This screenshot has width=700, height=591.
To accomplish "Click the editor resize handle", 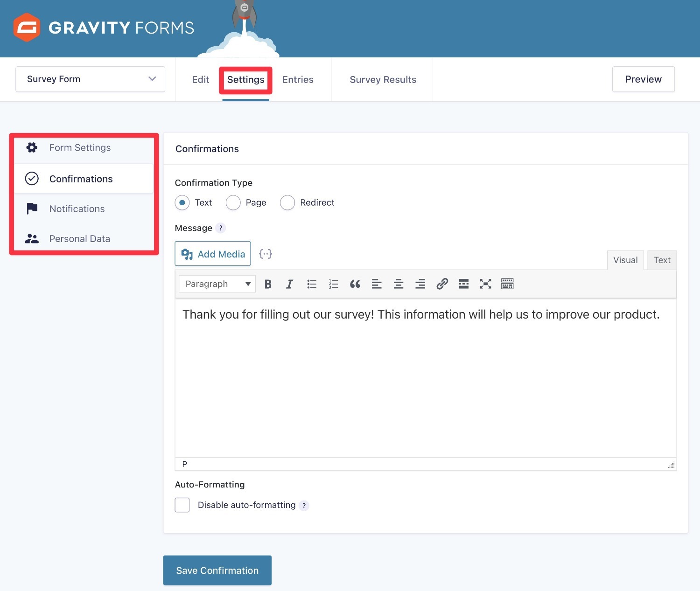I will [x=672, y=465].
